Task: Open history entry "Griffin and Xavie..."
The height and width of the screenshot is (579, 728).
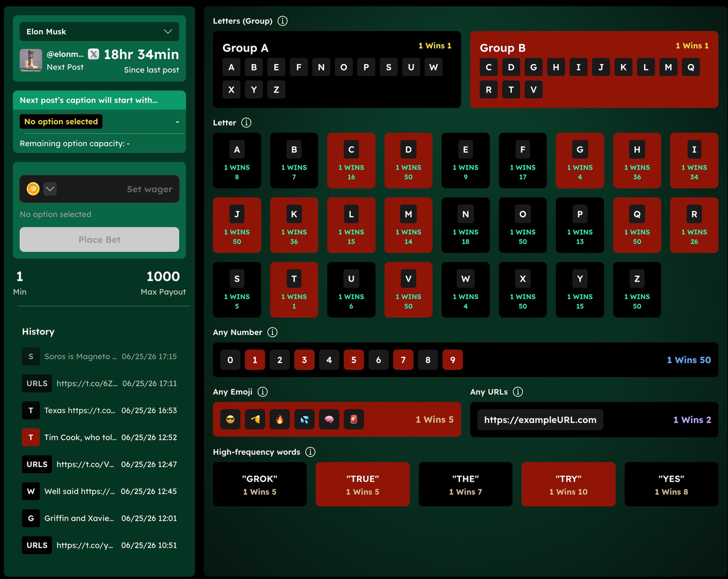Action: 99,519
